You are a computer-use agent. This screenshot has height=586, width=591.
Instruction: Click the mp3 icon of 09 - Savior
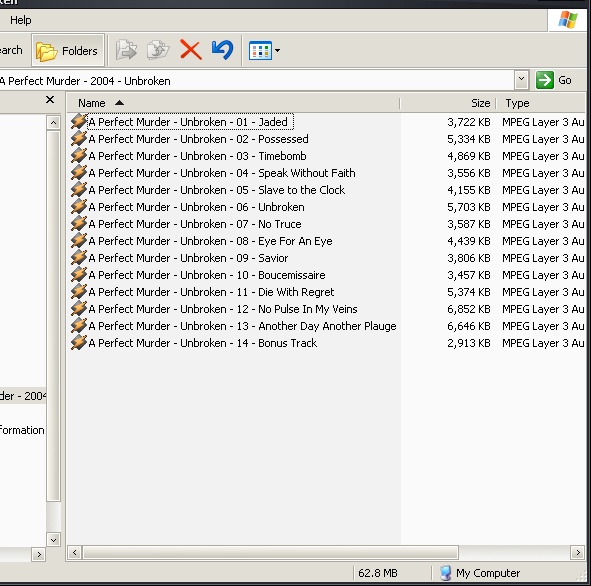click(79, 257)
